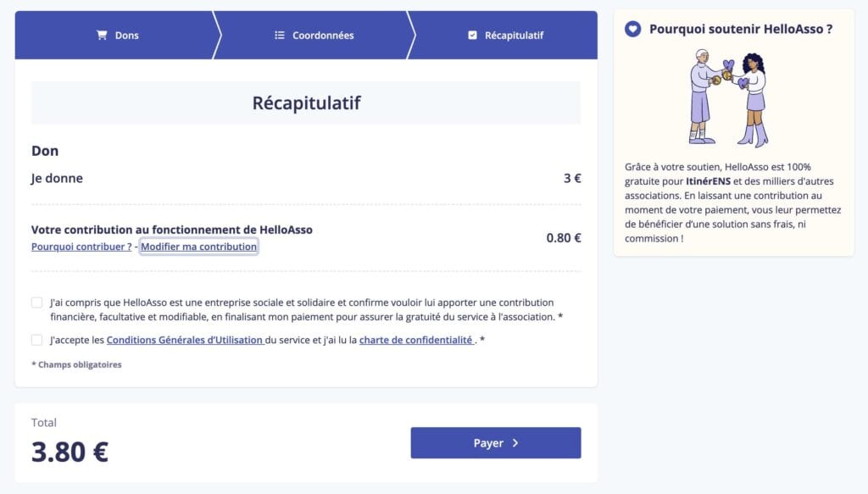Click the '3.80 €' total amount
The height and width of the screenshot is (494, 868).
point(68,452)
